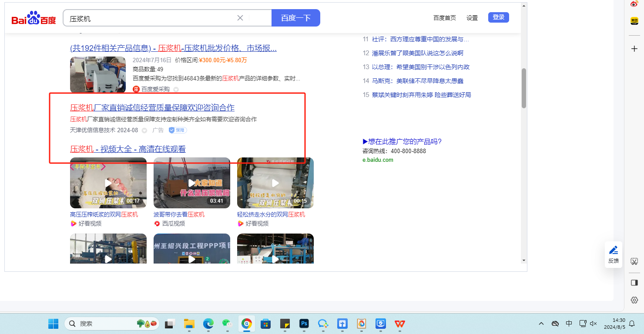The image size is (644, 334).
Task: Open WeChat from the taskbar
Action: click(x=227, y=324)
